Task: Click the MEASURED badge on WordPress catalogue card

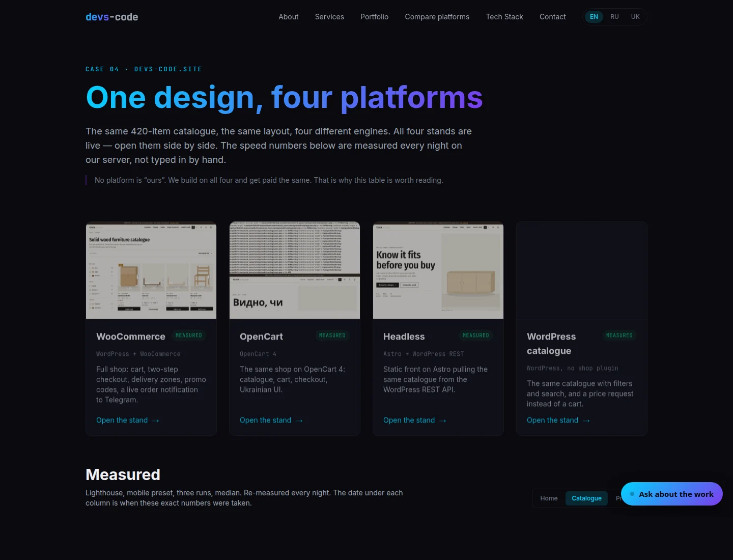Action: (619, 335)
